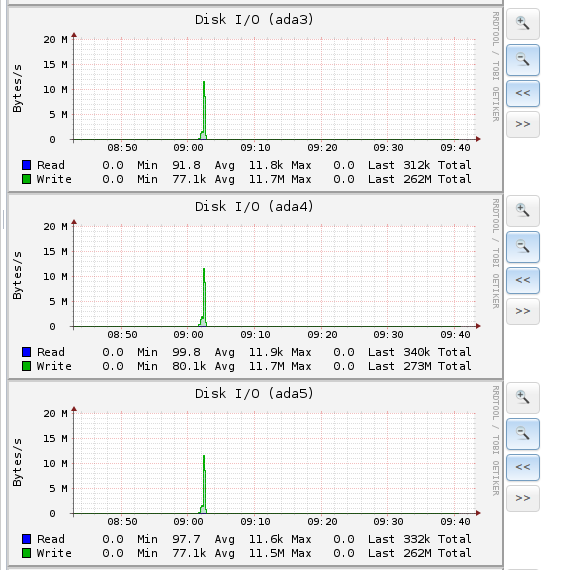Zoom in on the ada5 disk graph

(x=523, y=398)
